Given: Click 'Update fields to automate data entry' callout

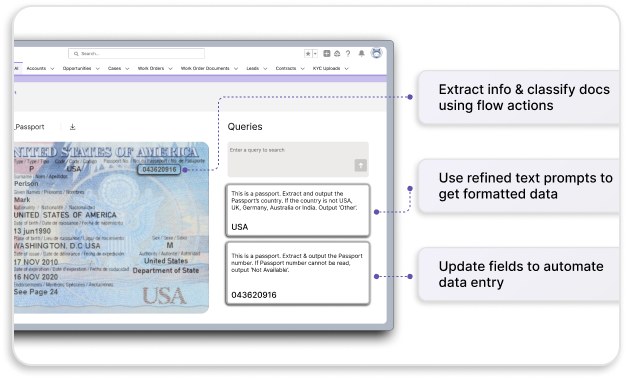Looking at the screenshot, I should [x=519, y=274].
